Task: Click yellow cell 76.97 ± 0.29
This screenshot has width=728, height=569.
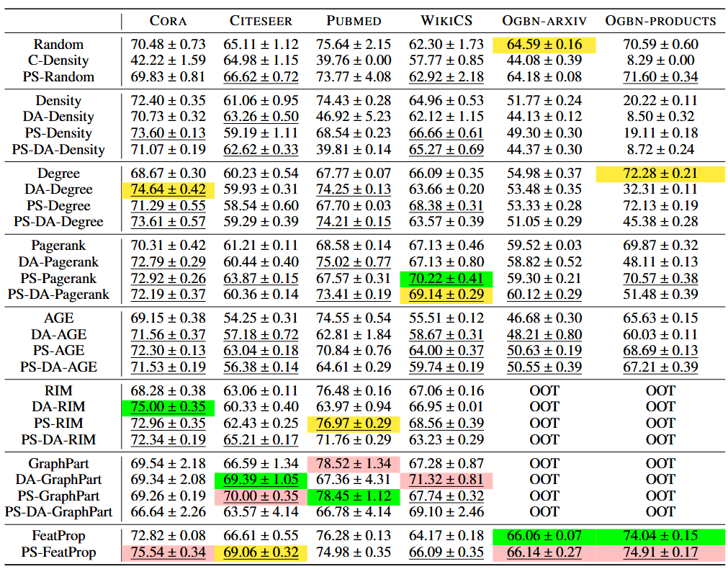Action: [354, 424]
